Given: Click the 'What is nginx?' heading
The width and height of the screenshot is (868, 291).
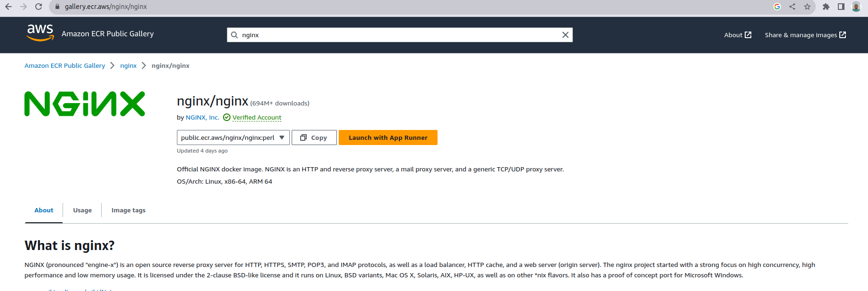Looking at the screenshot, I should click(x=70, y=245).
